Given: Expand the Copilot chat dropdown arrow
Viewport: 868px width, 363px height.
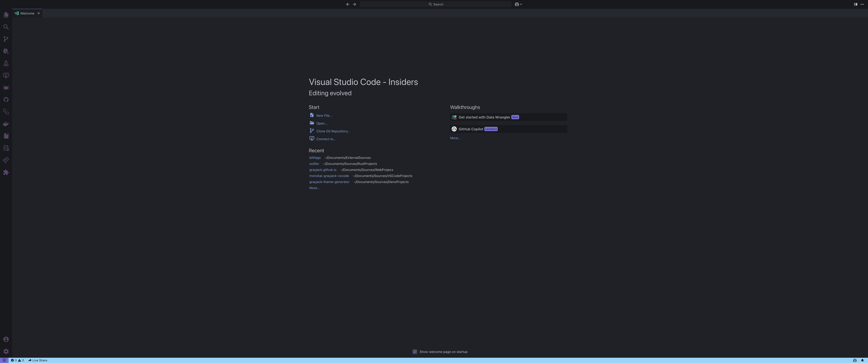Looking at the screenshot, I should pos(521,4).
